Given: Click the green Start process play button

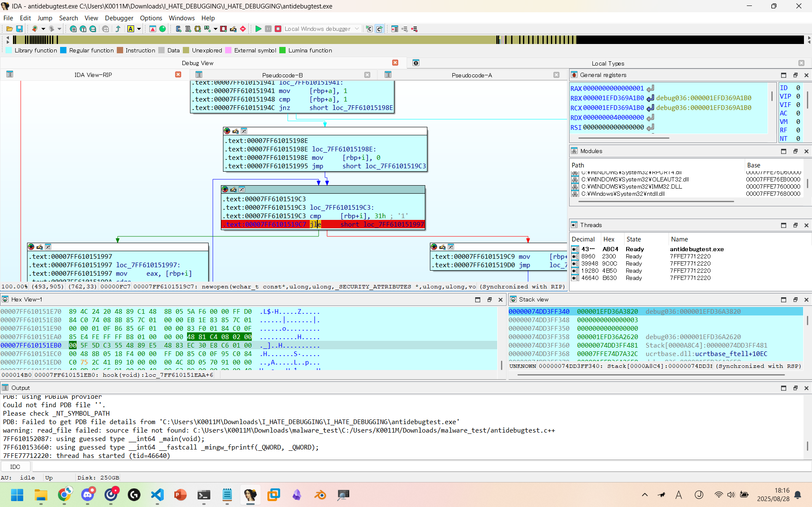Looking at the screenshot, I should [258, 29].
